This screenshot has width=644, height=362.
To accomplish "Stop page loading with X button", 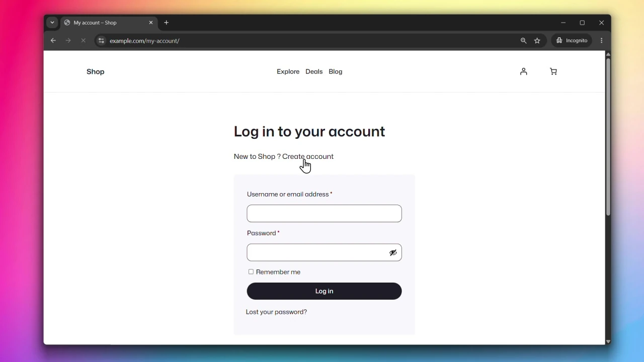I will tap(84, 41).
